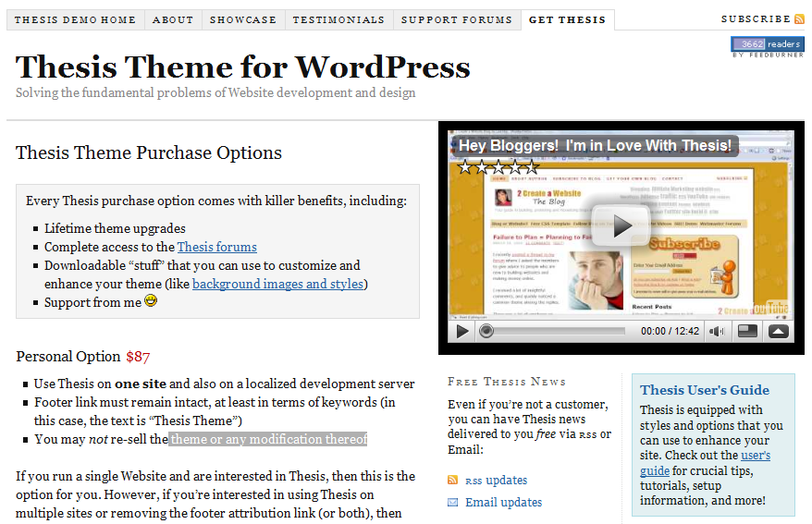The width and height of the screenshot is (812, 524).
Task: Click the Lifetime theme upgrades bullet
Action: (x=115, y=228)
